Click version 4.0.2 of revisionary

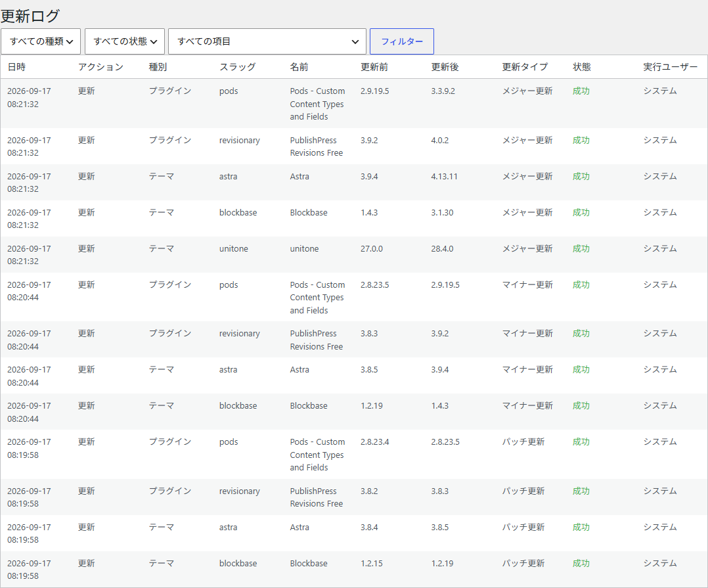[x=440, y=140]
